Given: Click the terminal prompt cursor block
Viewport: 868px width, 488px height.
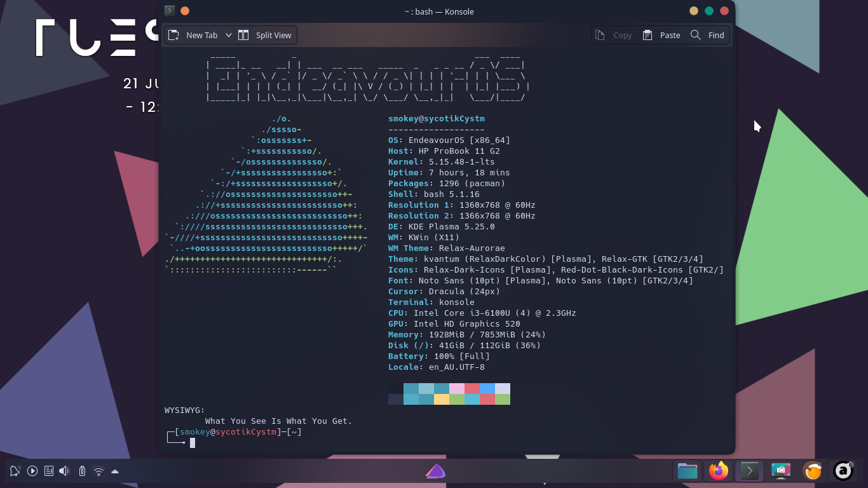Looking at the screenshot, I should click(x=193, y=443).
